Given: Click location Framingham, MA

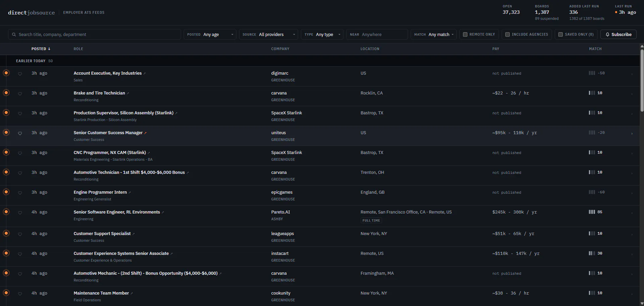Looking at the screenshot, I should pyautogui.click(x=377, y=273).
